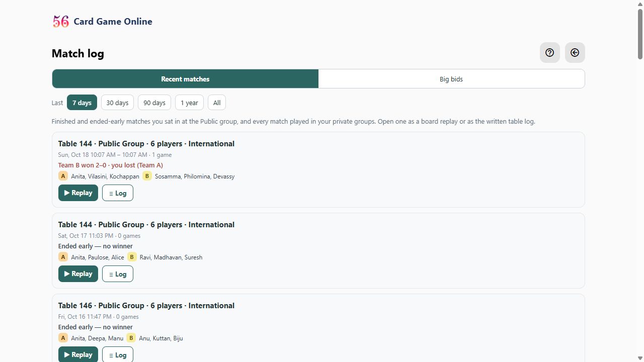This screenshot has width=644, height=362.
Task: Select the 1 year filter
Action: 189,103
